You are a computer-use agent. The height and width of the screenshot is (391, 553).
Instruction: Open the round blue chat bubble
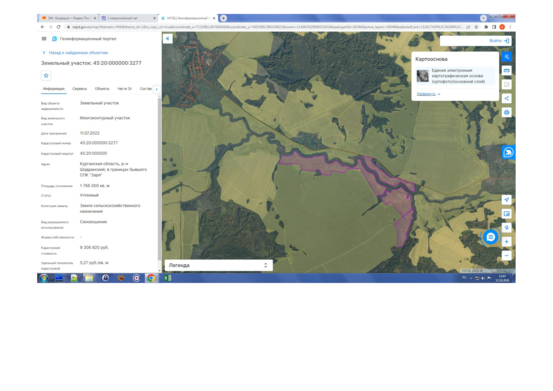491,237
